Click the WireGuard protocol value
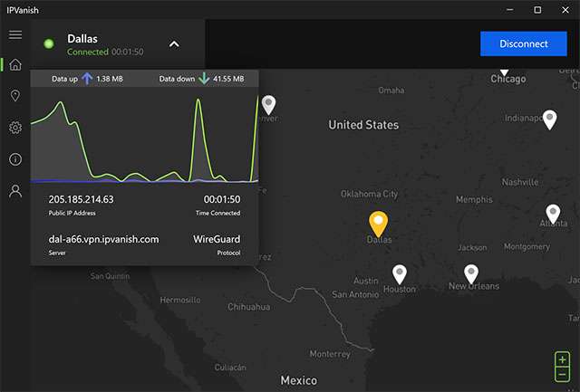 tap(217, 239)
